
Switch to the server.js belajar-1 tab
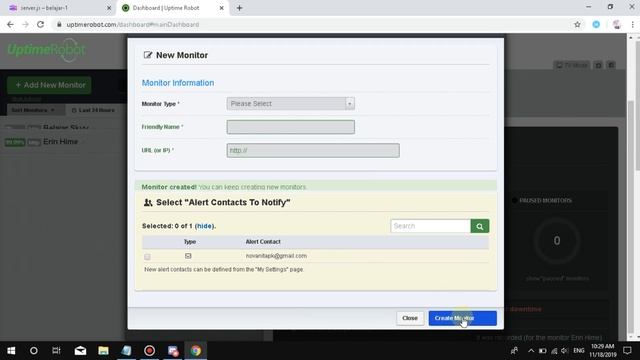click(57, 8)
